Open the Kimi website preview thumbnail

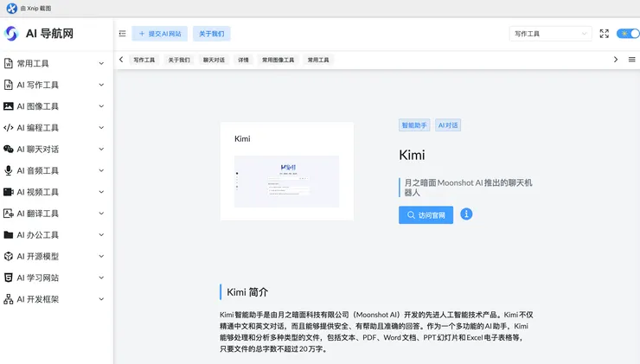[x=286, y=182]
